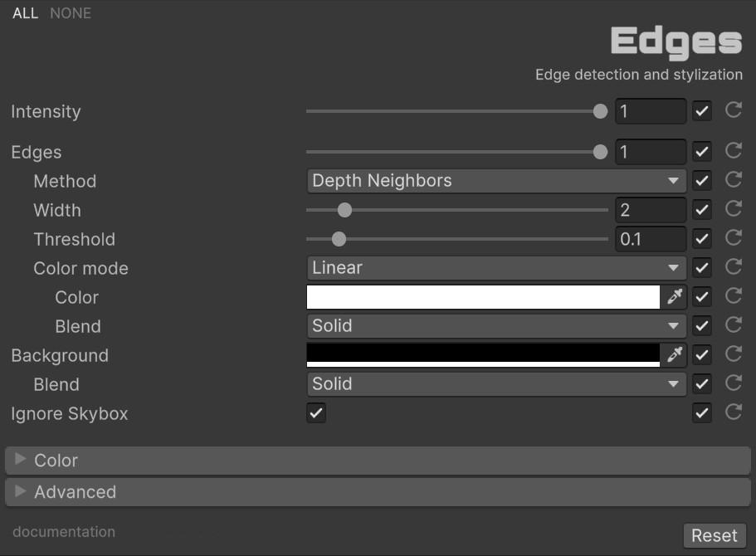Screen dimensions: 756x556
Task: Disable the Threshold override checkbox
Action: click(702, 239)
